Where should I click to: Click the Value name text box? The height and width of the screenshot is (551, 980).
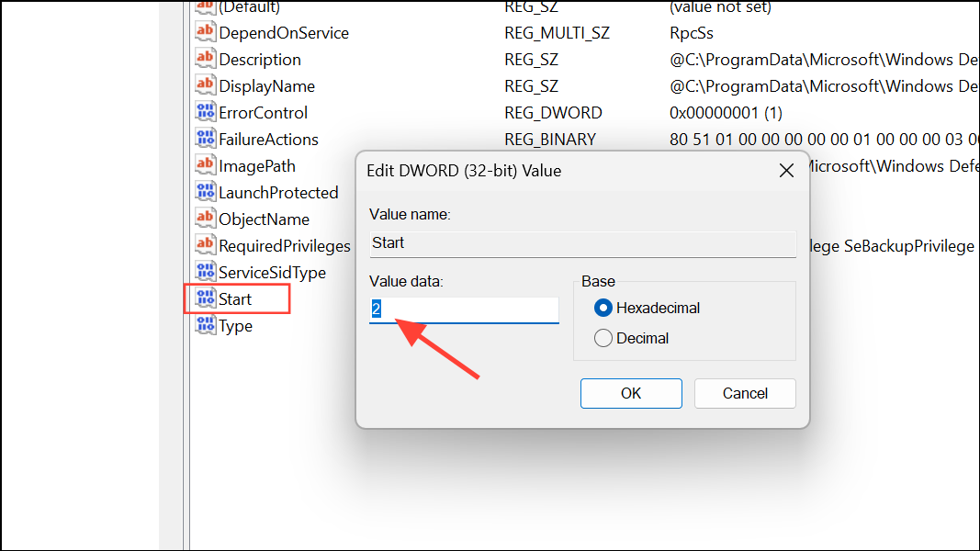coord(582,242)
